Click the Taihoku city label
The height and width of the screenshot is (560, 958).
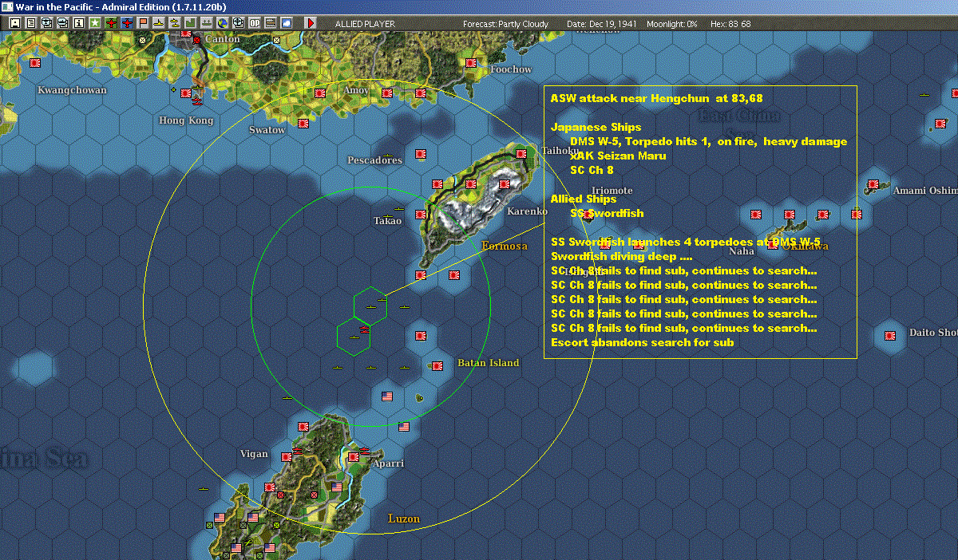(559, 150)
